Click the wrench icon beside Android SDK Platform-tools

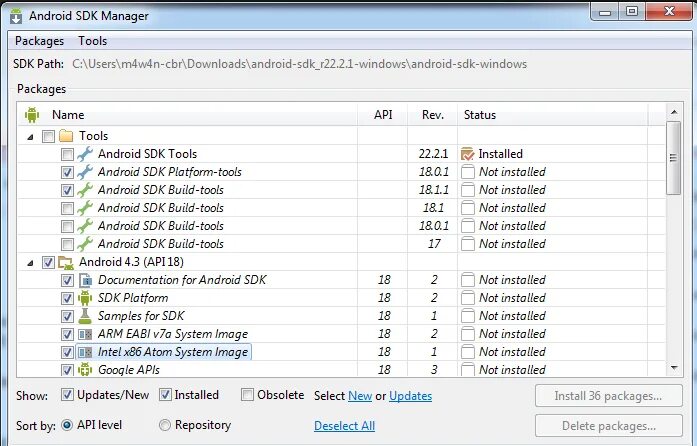[x=84, y=172]
